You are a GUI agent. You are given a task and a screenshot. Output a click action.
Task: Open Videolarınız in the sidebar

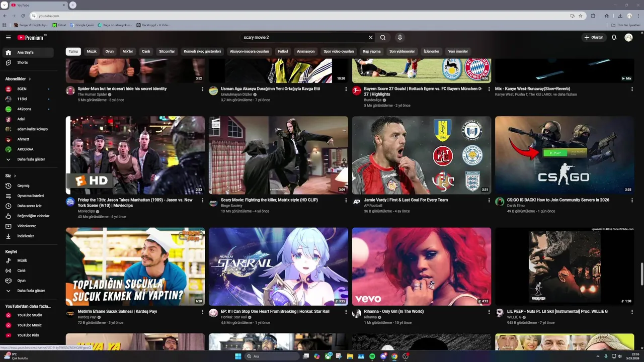pyautogui.click(x=29, y=226)
